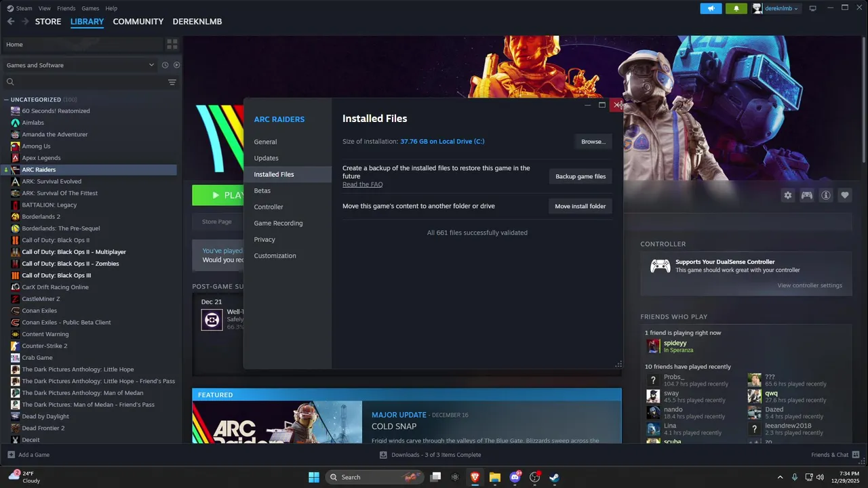Open Controller properties section
Viewport: 868px width, 488px height.
pyautogui.click(x=288, y=207)
